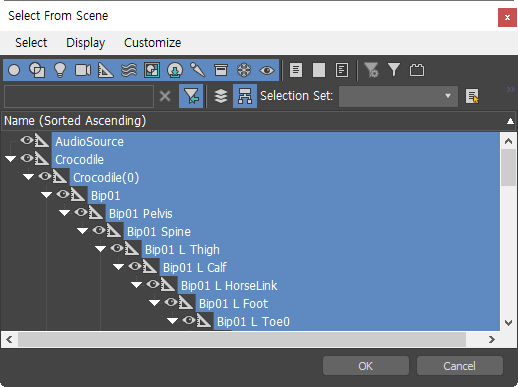Click horizontal scrollbar right arrow
Viewport: 518px width, 387px height.
(492, 340)
